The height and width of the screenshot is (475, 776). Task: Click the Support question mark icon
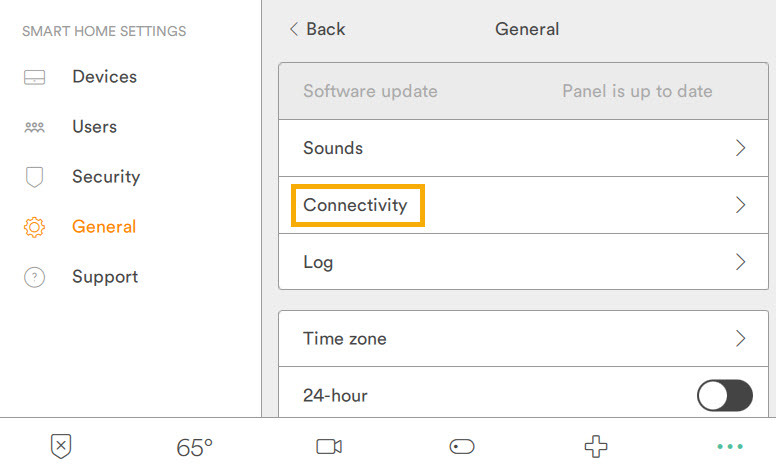pyautogui.click(x=35, y=278)
